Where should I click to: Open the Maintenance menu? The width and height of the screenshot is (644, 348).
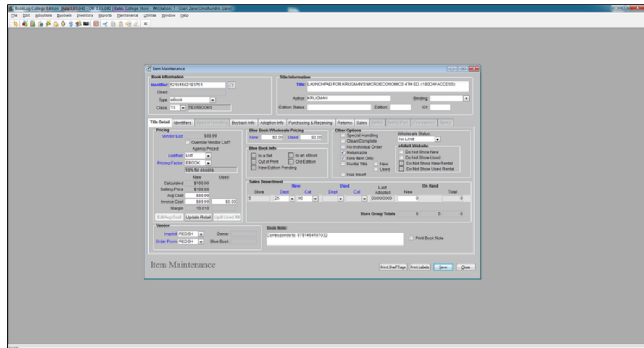pyautogui.click(x=127, y=15)
